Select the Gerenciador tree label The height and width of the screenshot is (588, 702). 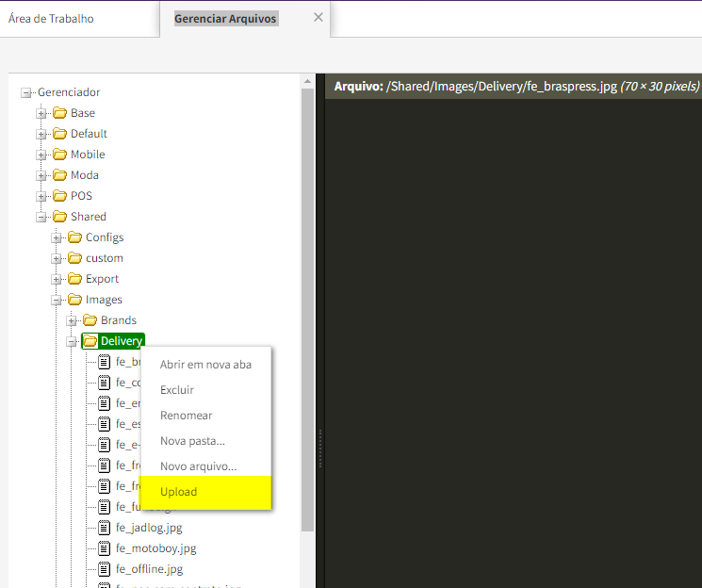[x=69, y=92]
